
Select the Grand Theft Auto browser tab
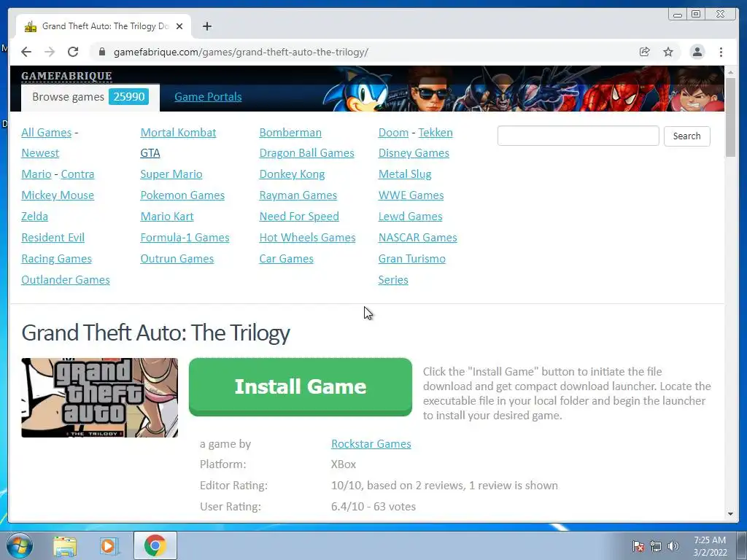(104, 26)
